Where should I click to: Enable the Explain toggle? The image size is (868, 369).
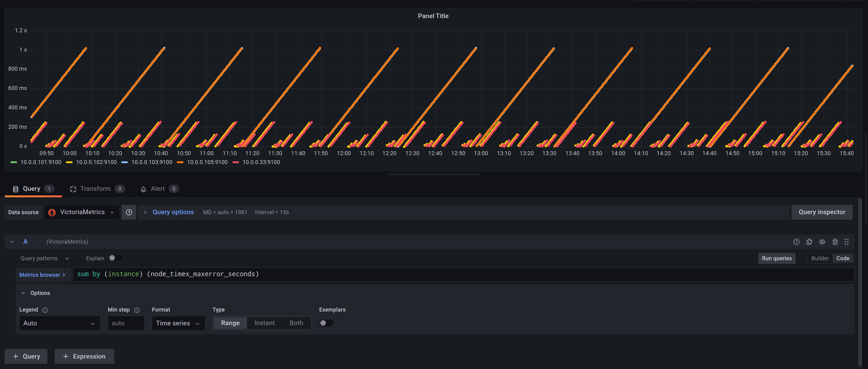coord(115,258)
